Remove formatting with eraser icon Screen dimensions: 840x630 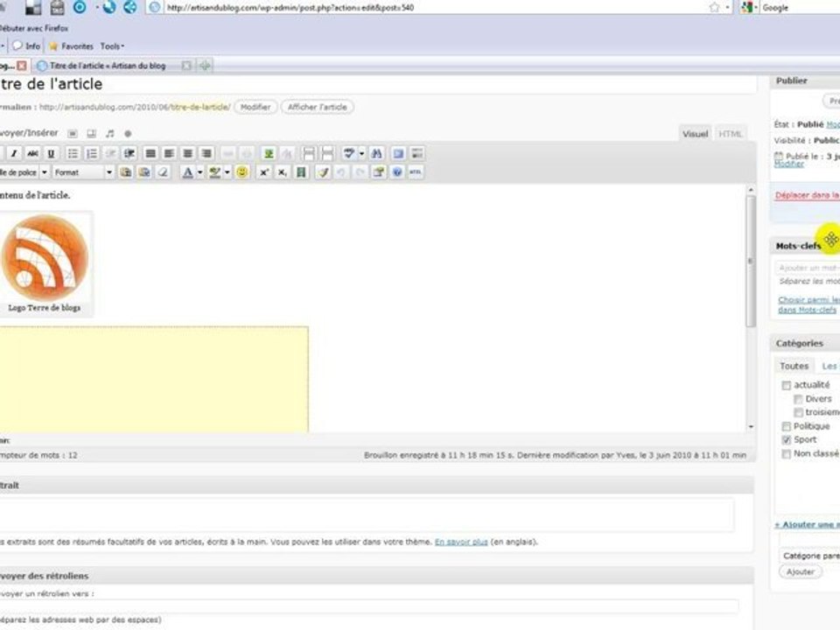click(163, 172)
